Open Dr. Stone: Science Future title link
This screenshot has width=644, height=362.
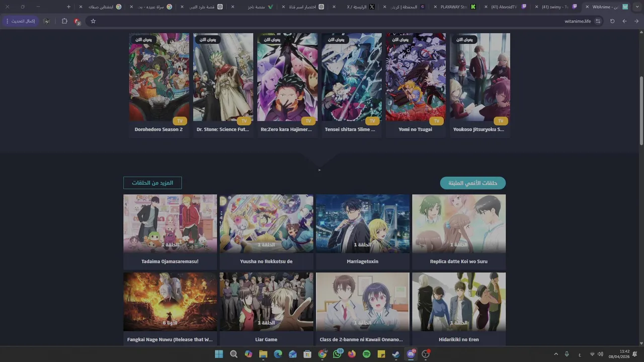point(223,129)
